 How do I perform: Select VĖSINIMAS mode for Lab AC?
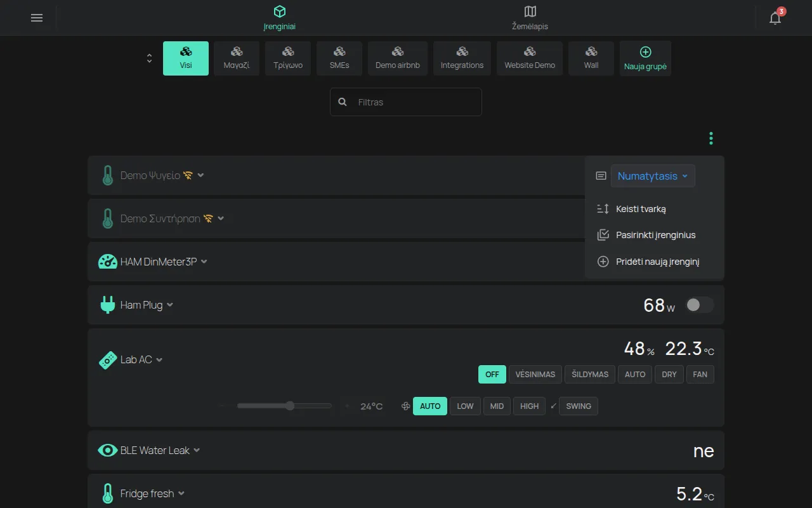pyautogui.click(x=535, y=375)
